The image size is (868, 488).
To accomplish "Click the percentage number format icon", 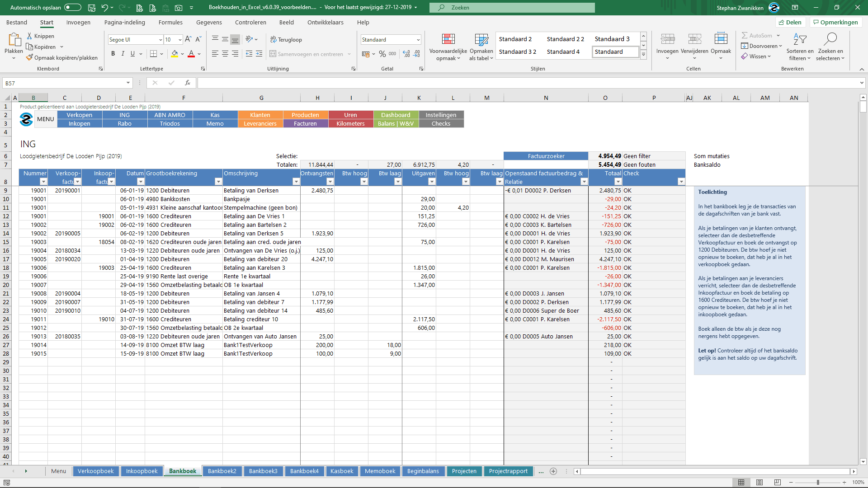I will coord(382,54).
